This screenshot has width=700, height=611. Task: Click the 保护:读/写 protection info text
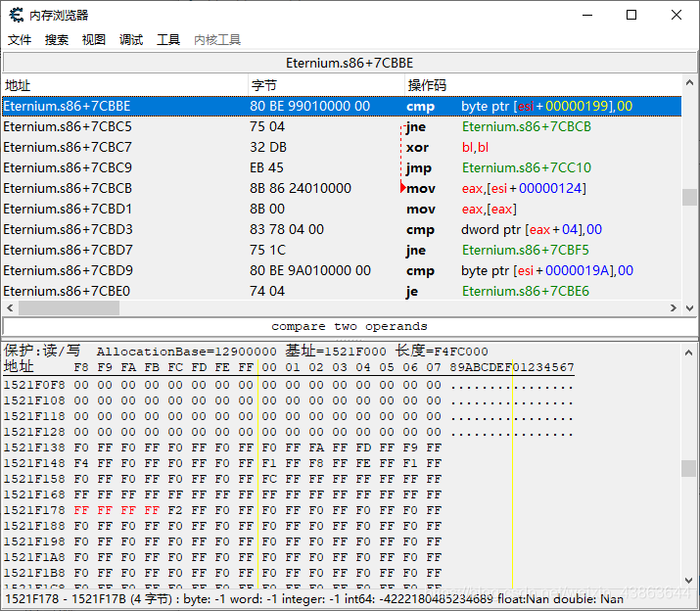(x=42, y=352)
